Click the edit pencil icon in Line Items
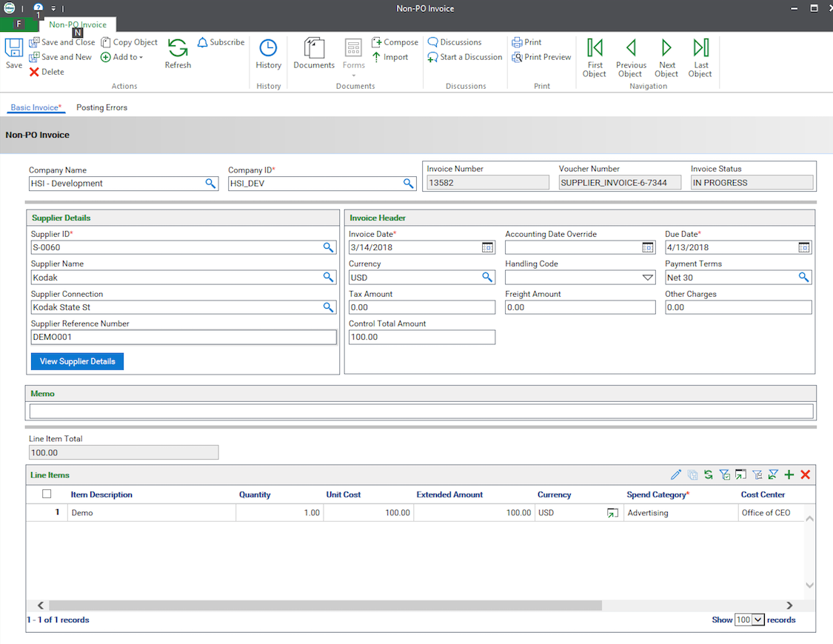The image size is (833, 644). point(676,474)
